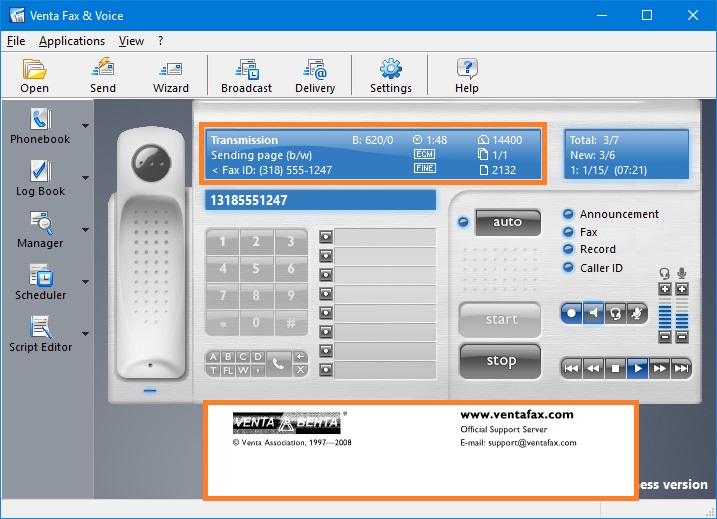Skip to next message button

pos(681,369)
